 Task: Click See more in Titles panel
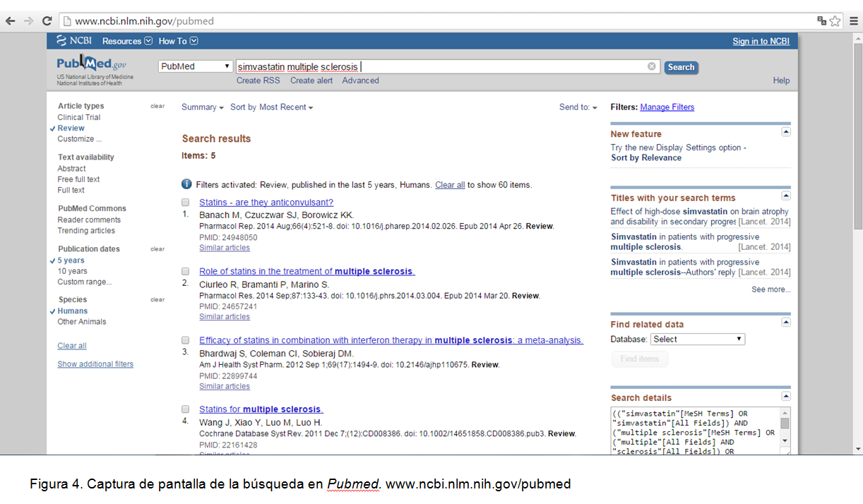(771, 289)
